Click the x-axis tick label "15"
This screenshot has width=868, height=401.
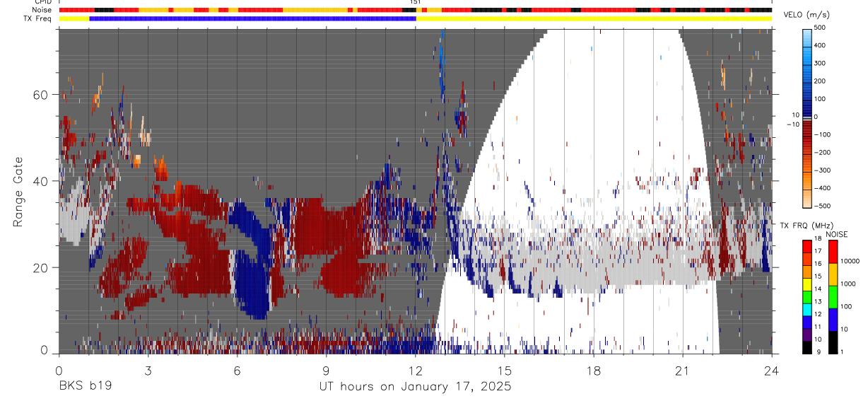(504, 371)
